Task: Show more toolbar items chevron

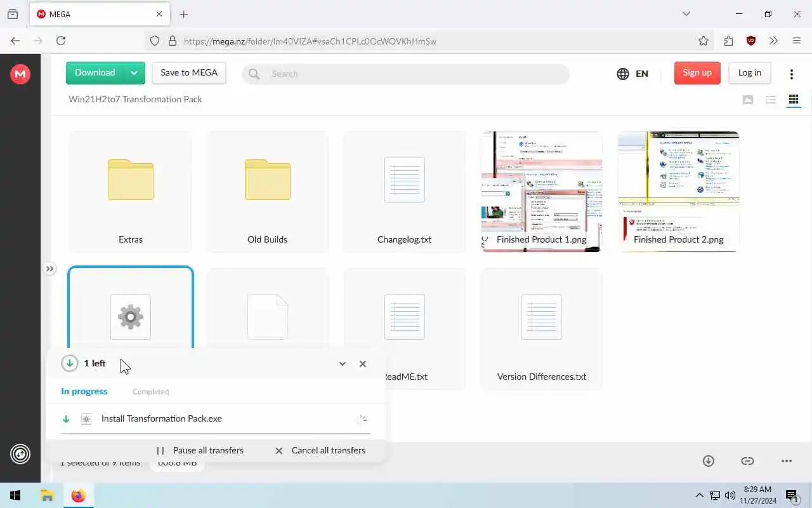Action: click(x=773, y=41)
